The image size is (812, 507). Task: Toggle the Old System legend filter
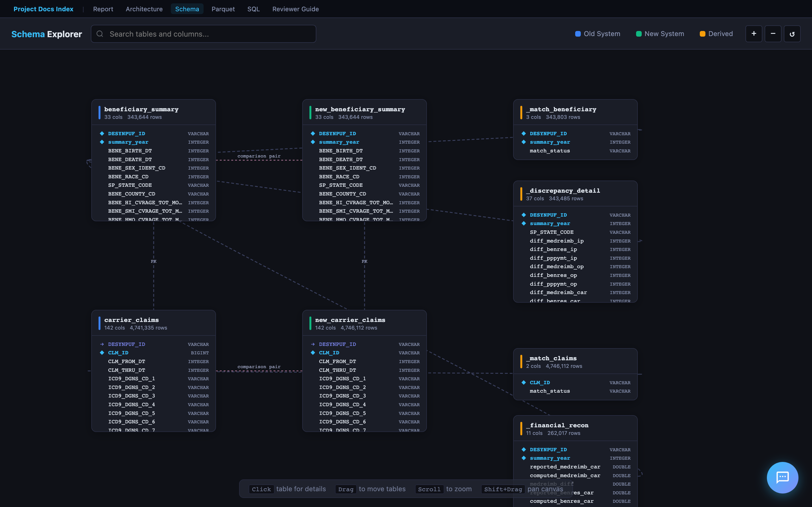coord(597,34)
